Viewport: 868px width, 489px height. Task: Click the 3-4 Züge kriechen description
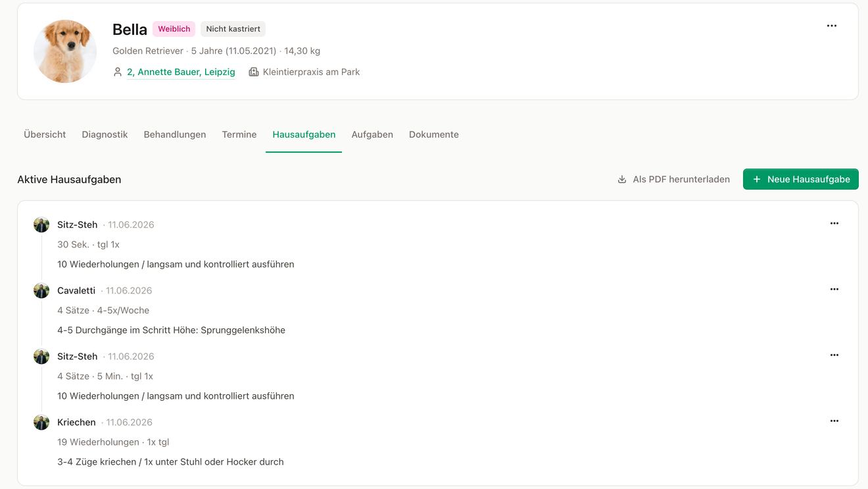[170, 461]
